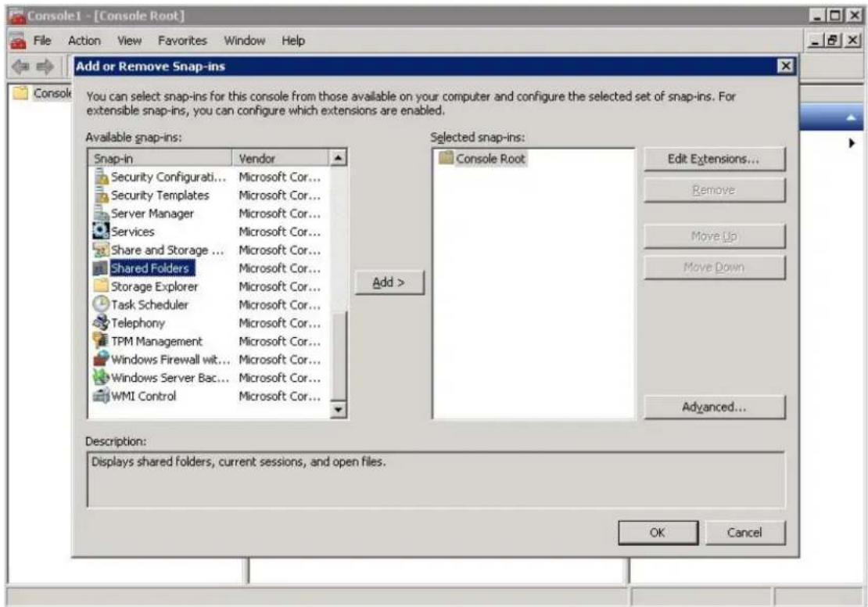
Task: Select the Services row
Action: tap(208, 232)
